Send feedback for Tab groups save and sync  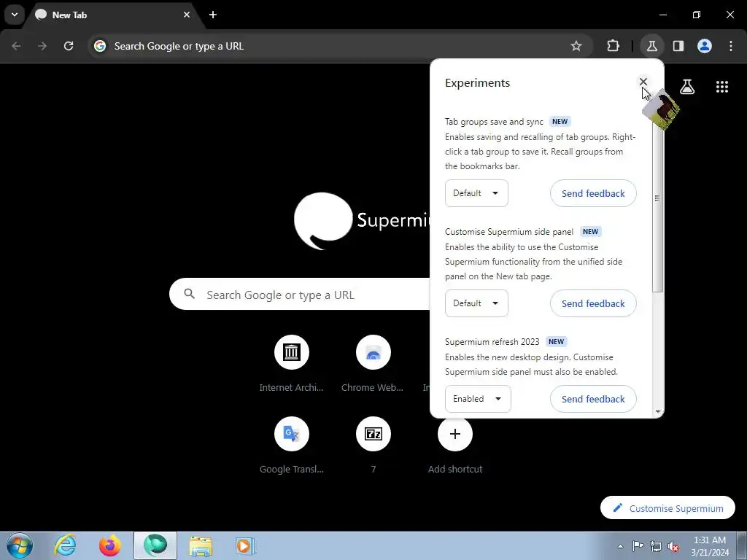point(593,193)
